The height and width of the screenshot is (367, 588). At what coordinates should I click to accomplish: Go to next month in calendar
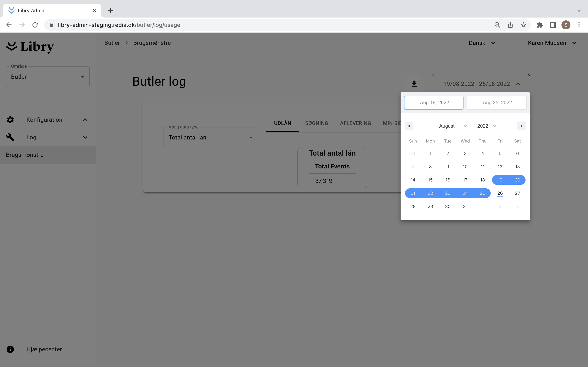pyautogui.click(x=521, y=126)
